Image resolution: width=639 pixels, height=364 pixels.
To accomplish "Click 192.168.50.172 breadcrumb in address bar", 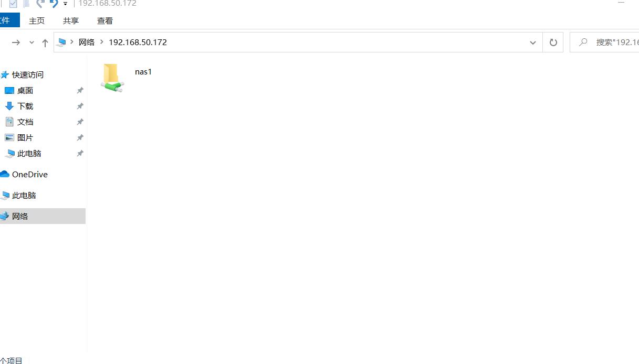I will tap(138, 42).
